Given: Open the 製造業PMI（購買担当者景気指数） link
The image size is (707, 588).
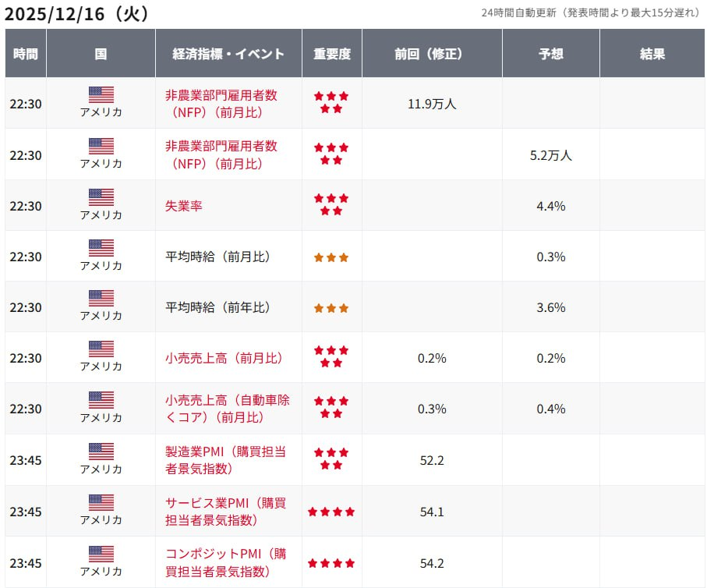Looking at the screenshot, I should 221,460.
